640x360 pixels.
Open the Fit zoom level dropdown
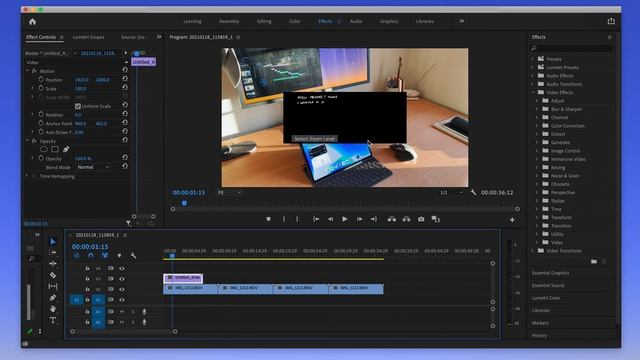229,192
